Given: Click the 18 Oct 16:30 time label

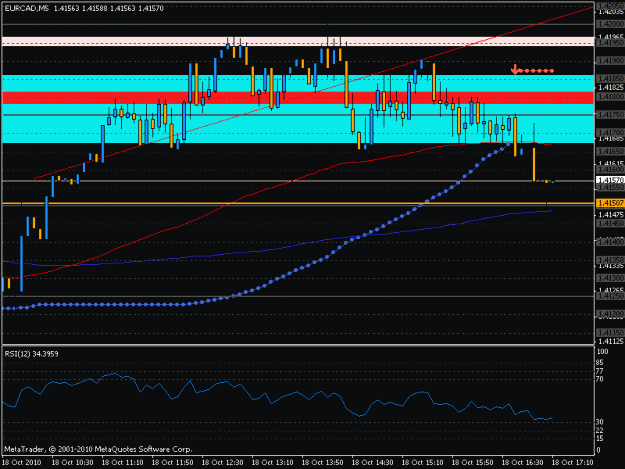Looking at the screenshot, I should (523, 463).
